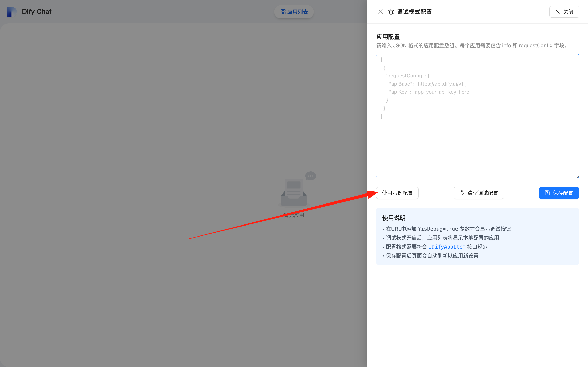Screen dimensions: 588x367
Task: Click the Dify Chat logo icon
Action: [x=11, y=11]
